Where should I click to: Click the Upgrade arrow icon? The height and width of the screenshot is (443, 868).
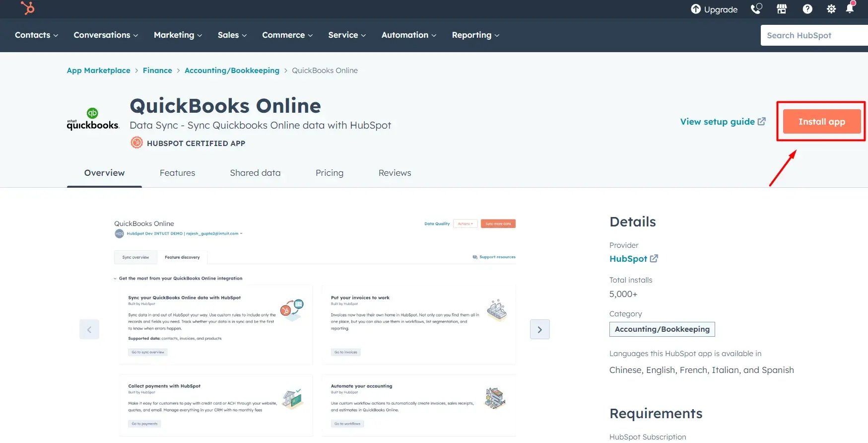pos(696,9)
